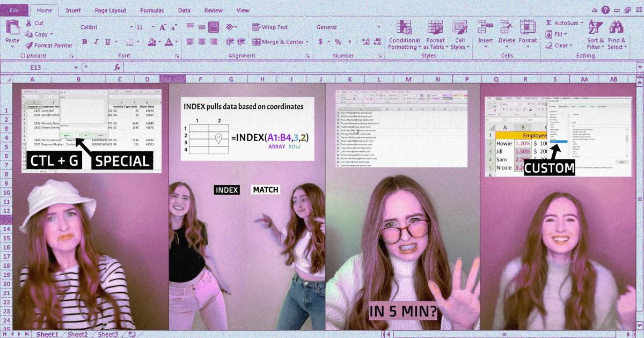Open the Page Layout tab
The image size is (644, 338).
coord(111,10)
